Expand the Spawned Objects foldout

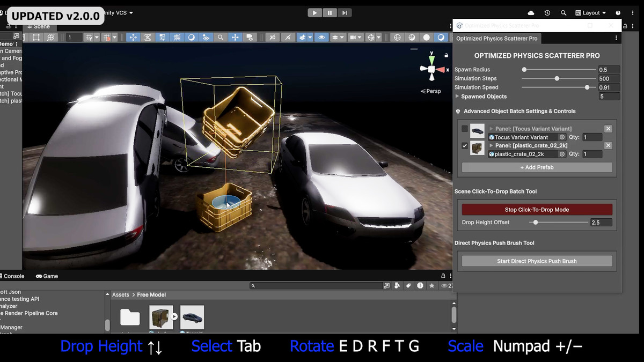(457, 97)
